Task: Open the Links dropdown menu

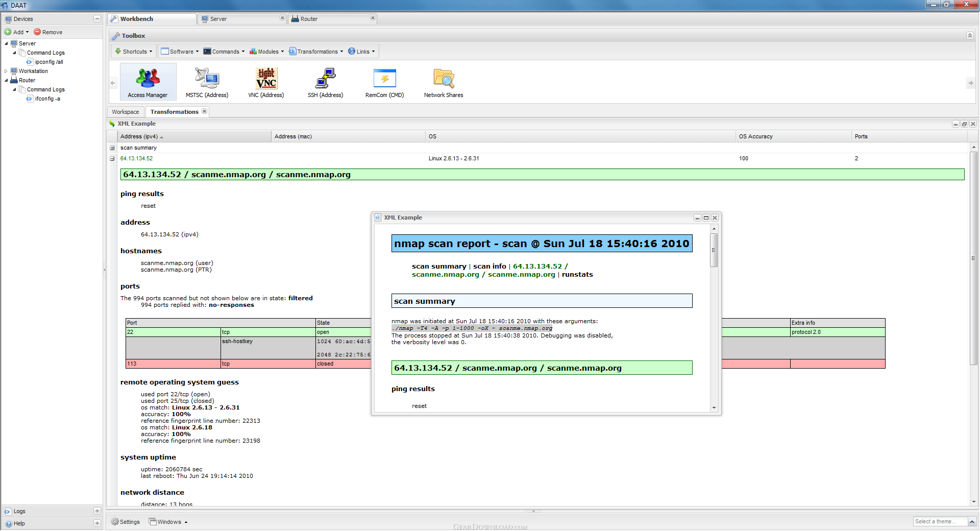Action: pos(361,52)
